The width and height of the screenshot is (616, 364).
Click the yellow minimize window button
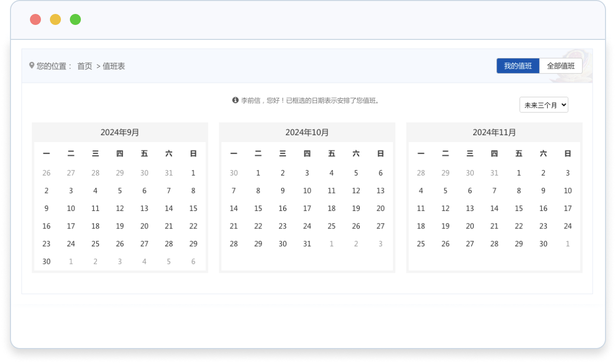tap(55, 19)
